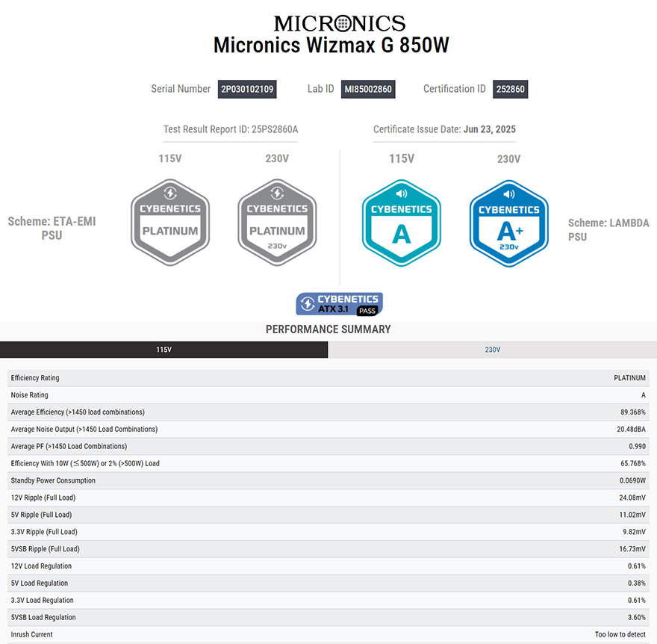Click the Average PF row label
The width and height of the screenshot is (657, 644).
pos(69,446)
